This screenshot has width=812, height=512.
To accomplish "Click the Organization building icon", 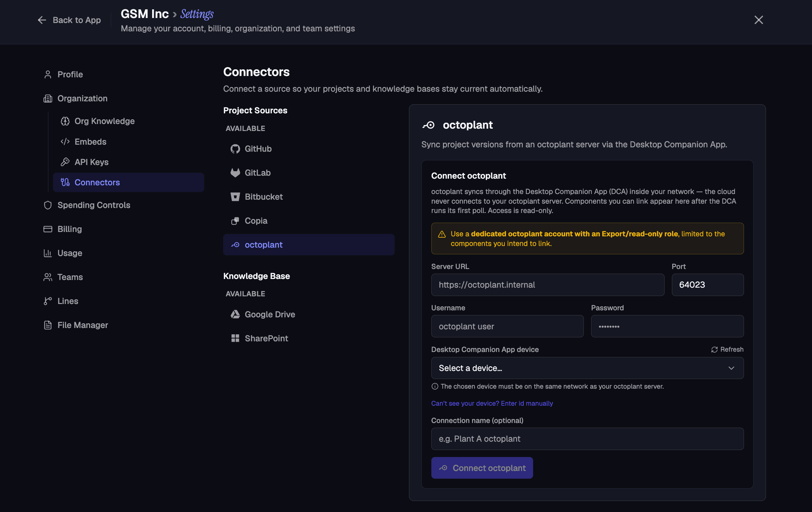I will 48,98.
